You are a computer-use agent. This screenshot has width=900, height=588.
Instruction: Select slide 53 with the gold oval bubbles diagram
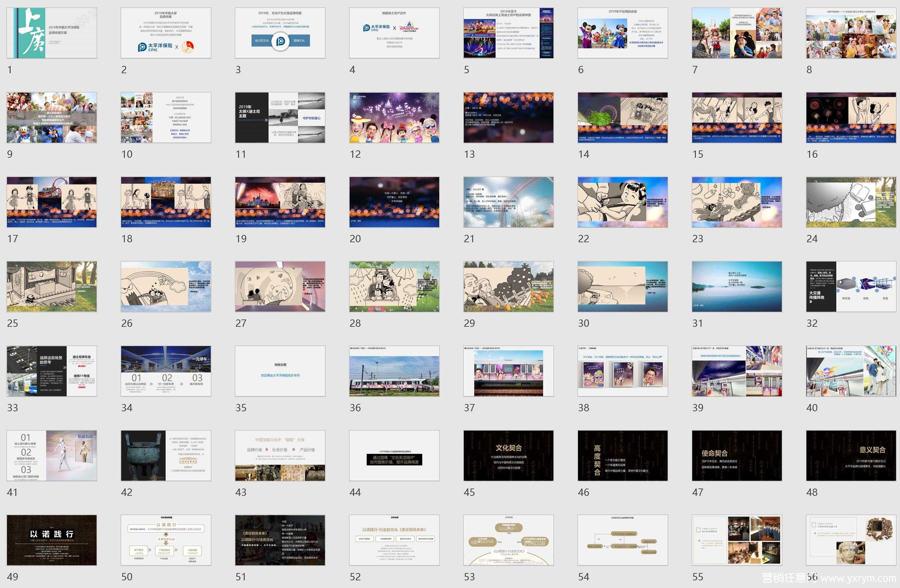509,541
